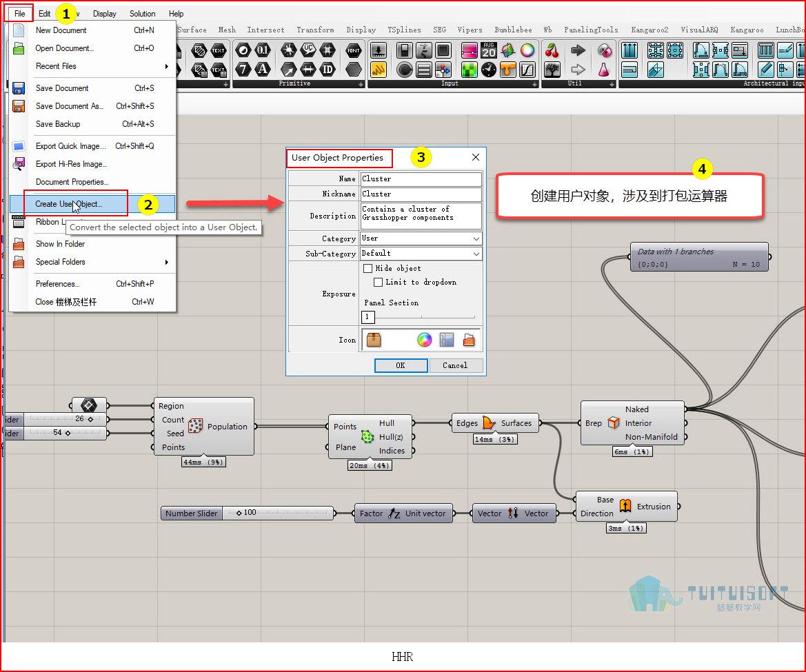Choose the ID Guid parameter icon
Viewport: 806px width, 672px height.
point(328,69)
